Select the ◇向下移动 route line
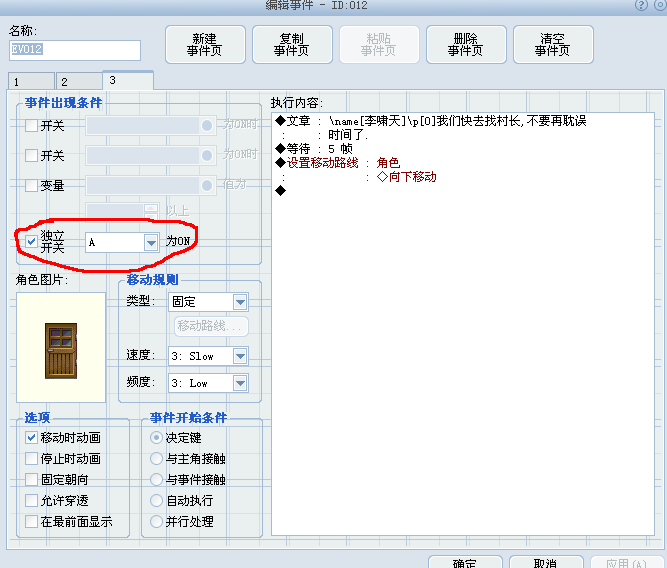This screenshot has height=568, width=667. click(407, 177)
